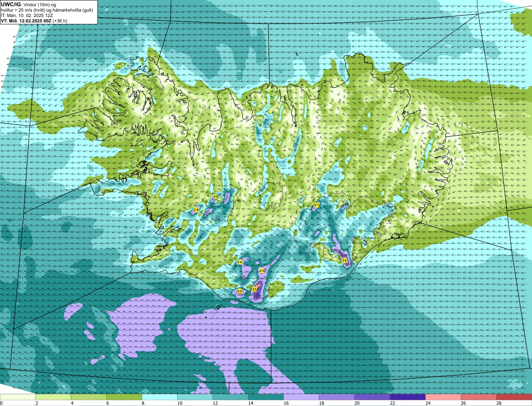
Task: Click the legend scale number 8
Action: tap(142, 403)
